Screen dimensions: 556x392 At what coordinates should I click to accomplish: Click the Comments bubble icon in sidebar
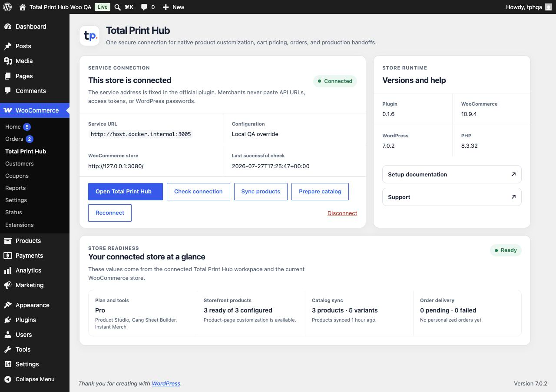pyautogui.click(x=8, y=91)
